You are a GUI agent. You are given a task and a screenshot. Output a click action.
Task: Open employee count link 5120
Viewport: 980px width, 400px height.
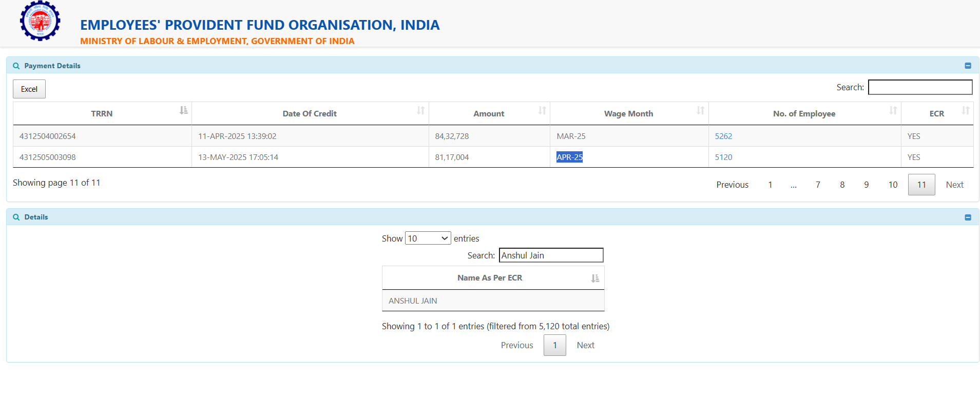click(723, 157)
